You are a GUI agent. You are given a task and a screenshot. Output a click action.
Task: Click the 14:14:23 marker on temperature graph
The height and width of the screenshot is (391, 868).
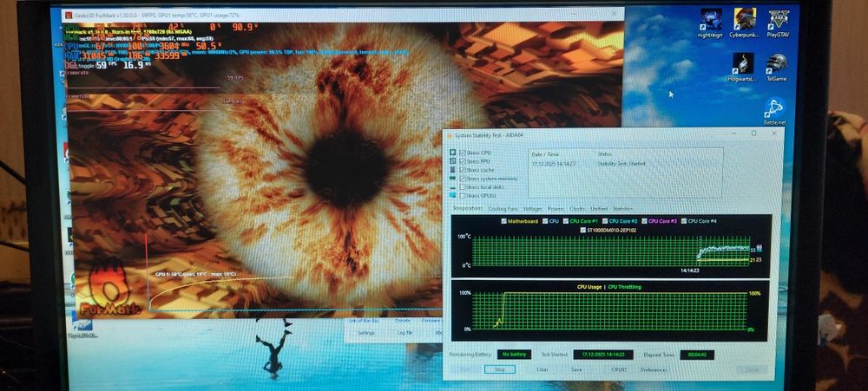pos(689,271)
